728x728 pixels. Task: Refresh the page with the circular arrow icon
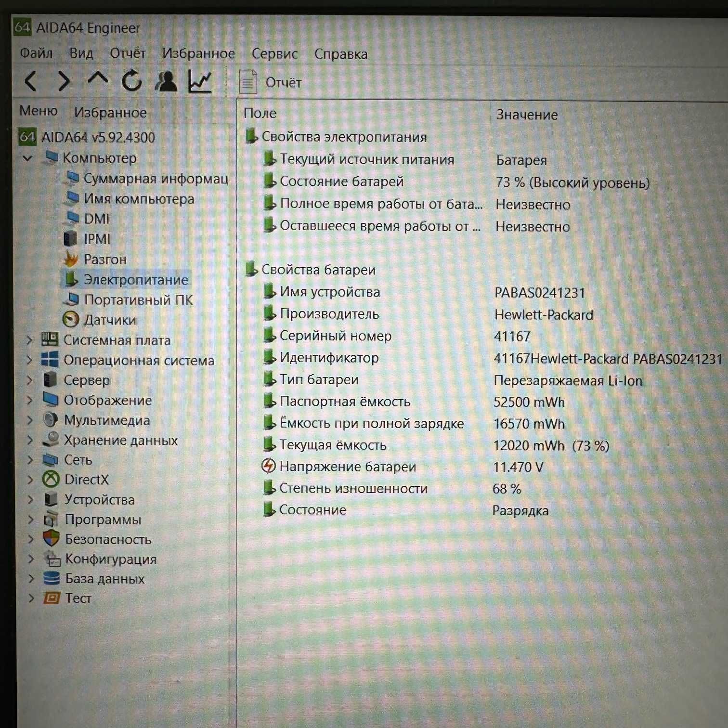point(131,80)
